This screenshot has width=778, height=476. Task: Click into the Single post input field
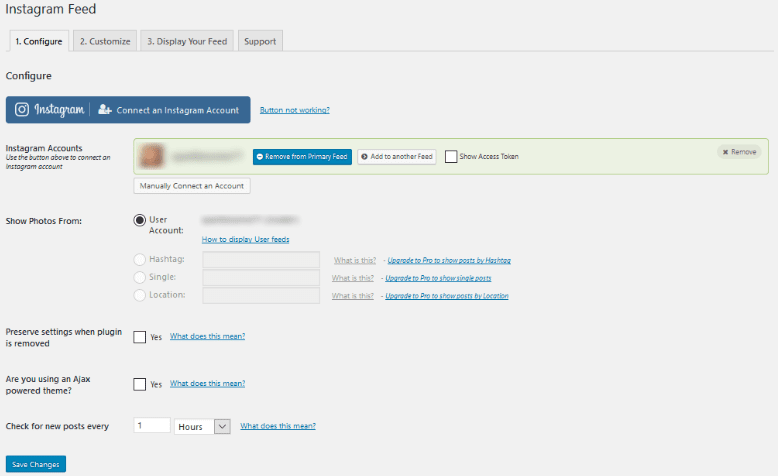[x=261, y=277]
